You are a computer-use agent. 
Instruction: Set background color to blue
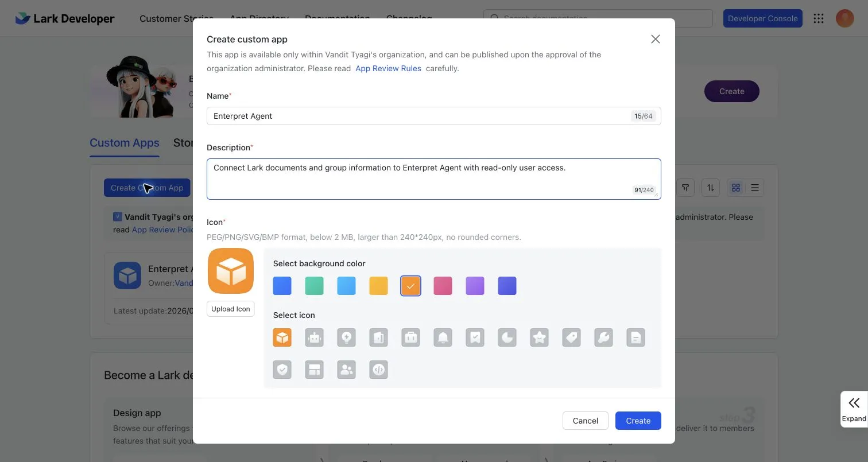click(282, 286)
